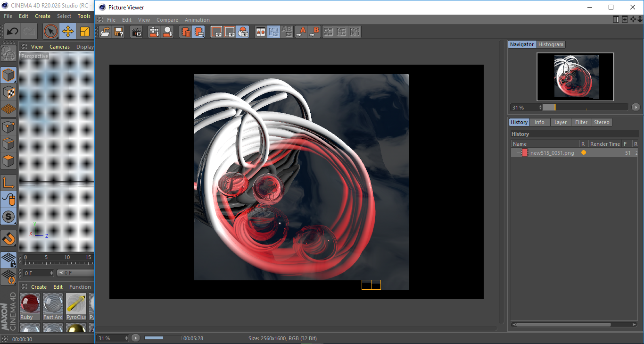This screenshot has height=344, width=644.
Task: Click the play arrow next to the bottom zoom field
Action: tap(136, 338)
